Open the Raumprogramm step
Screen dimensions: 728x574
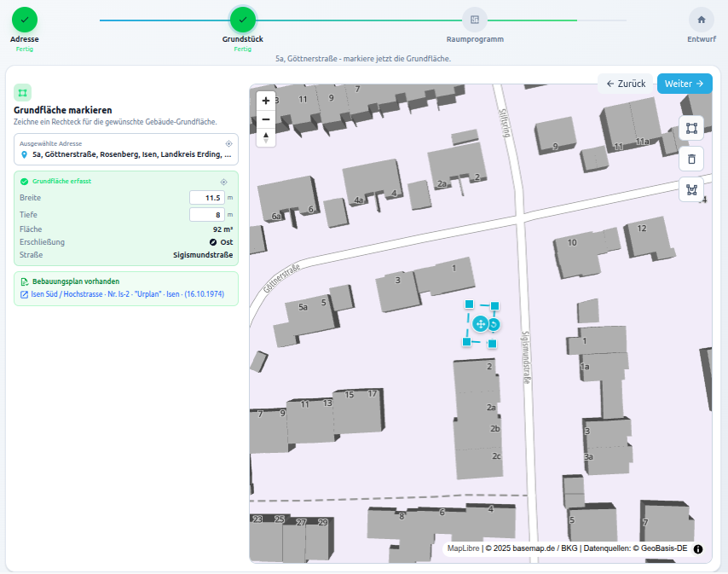(475, 19)
